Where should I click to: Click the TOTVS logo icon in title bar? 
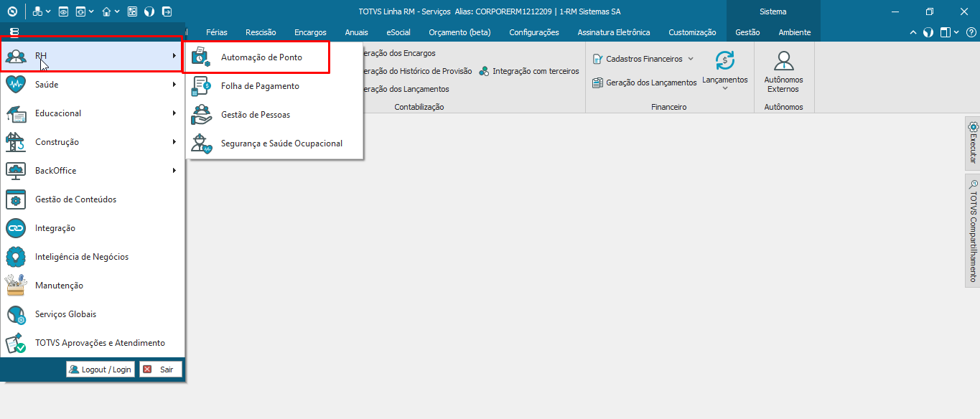coord(11,11)
